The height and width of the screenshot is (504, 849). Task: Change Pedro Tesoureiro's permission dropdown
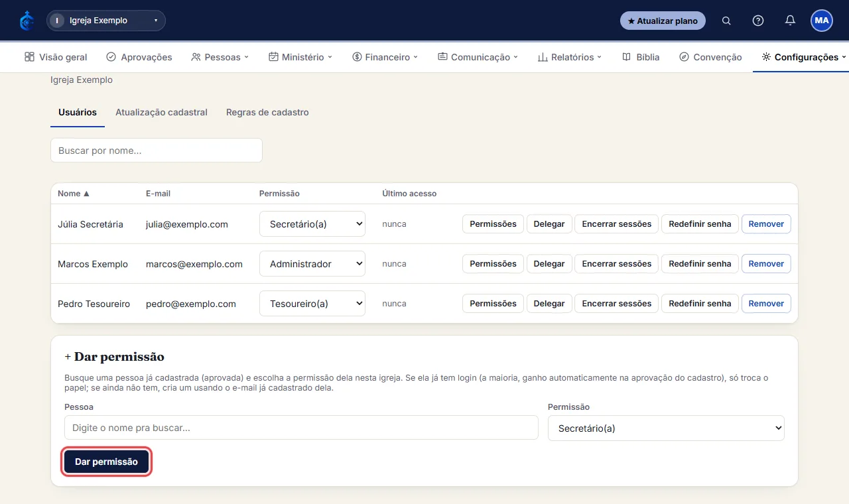312,304
